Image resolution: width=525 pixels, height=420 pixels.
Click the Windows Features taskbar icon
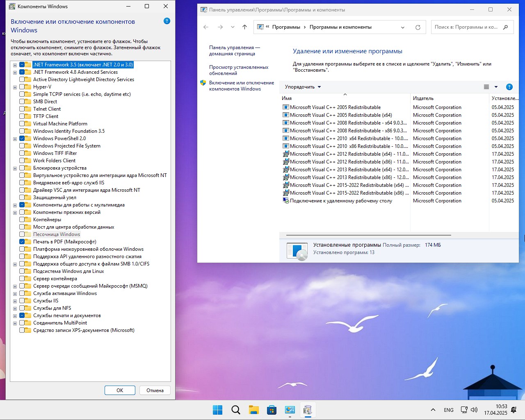click(x=308, y=410)
